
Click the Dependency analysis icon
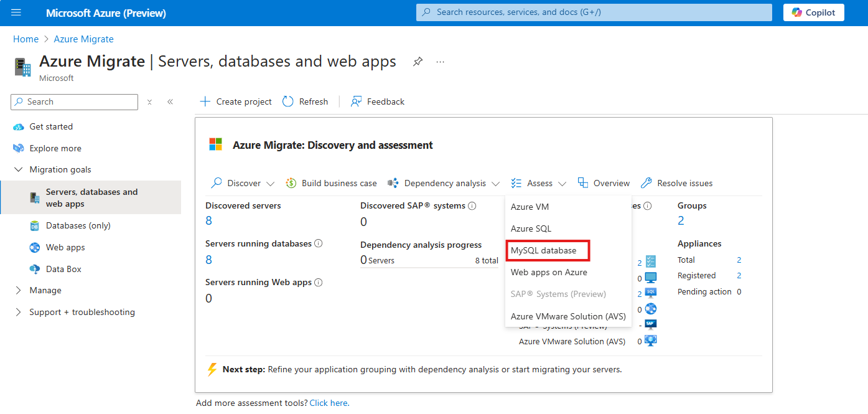(393, 182)
